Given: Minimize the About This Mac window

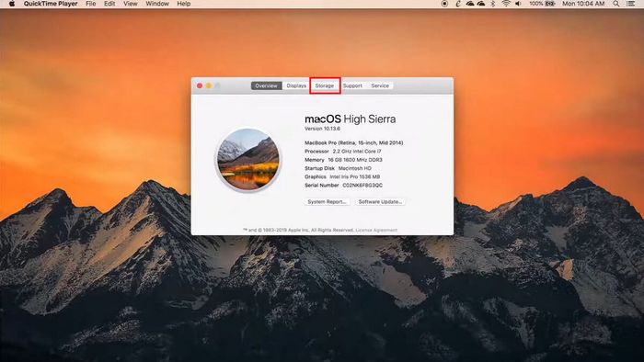Looking at the screenshot, I should pyautogui.click(x=209, y=85).
